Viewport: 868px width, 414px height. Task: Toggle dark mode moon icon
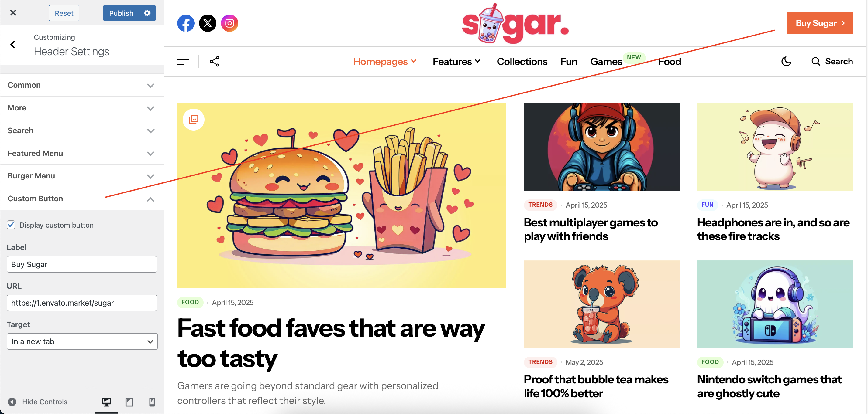pyautogui.click(x=786, y=62)
